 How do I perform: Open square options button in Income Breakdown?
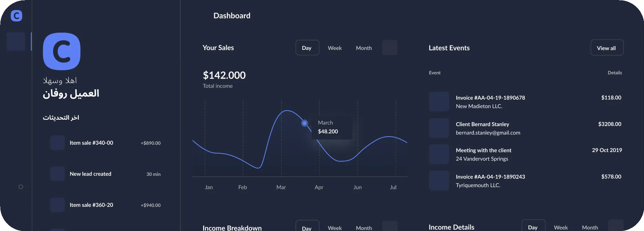tap(390, 226)
